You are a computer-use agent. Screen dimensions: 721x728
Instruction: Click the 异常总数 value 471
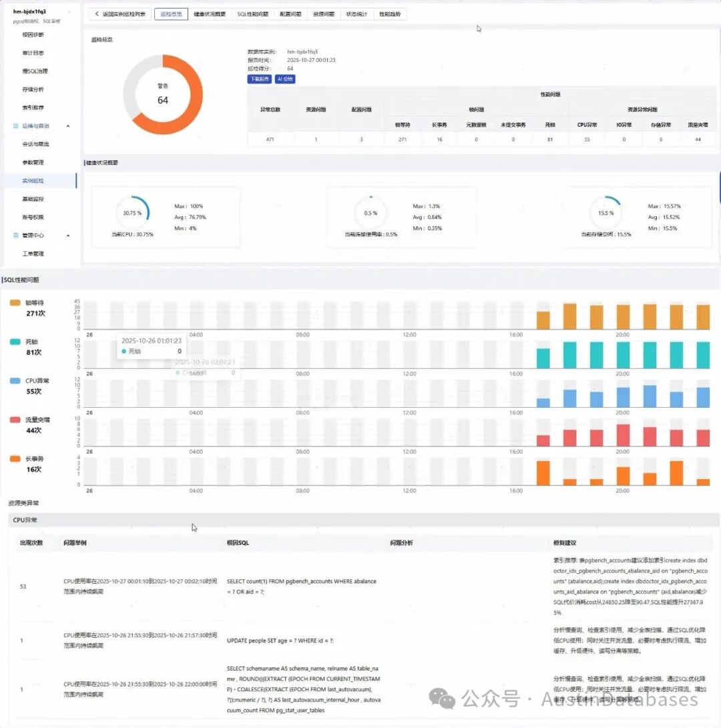click(x=270, y=139)
